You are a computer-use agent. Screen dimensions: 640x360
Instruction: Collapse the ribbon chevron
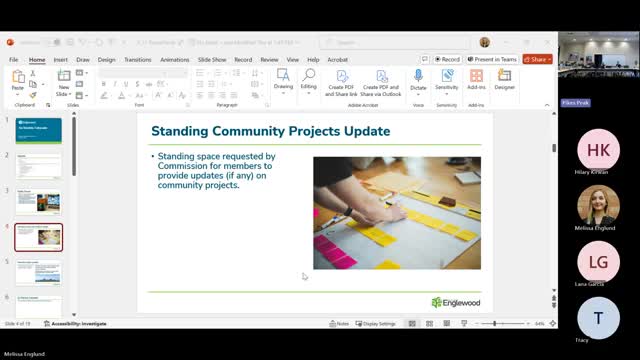pyautogui.click(x=547, y=105)
